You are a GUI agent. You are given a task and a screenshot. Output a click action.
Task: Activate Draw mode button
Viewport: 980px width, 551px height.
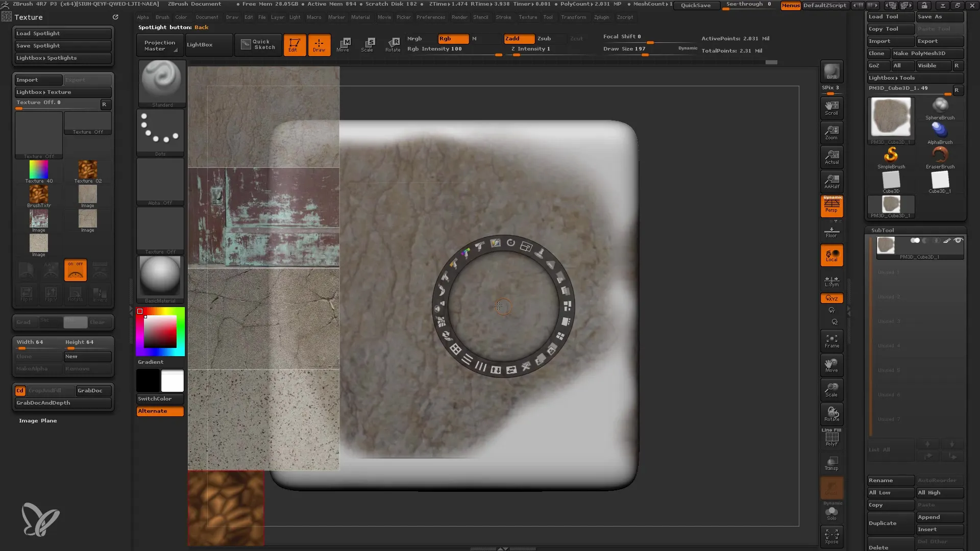319,45
